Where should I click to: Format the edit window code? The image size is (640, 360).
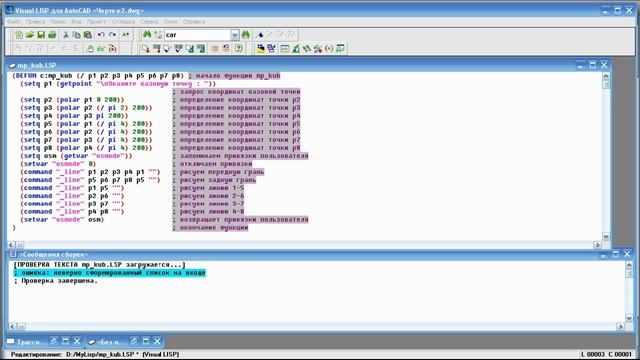click(x=189, y=49)
